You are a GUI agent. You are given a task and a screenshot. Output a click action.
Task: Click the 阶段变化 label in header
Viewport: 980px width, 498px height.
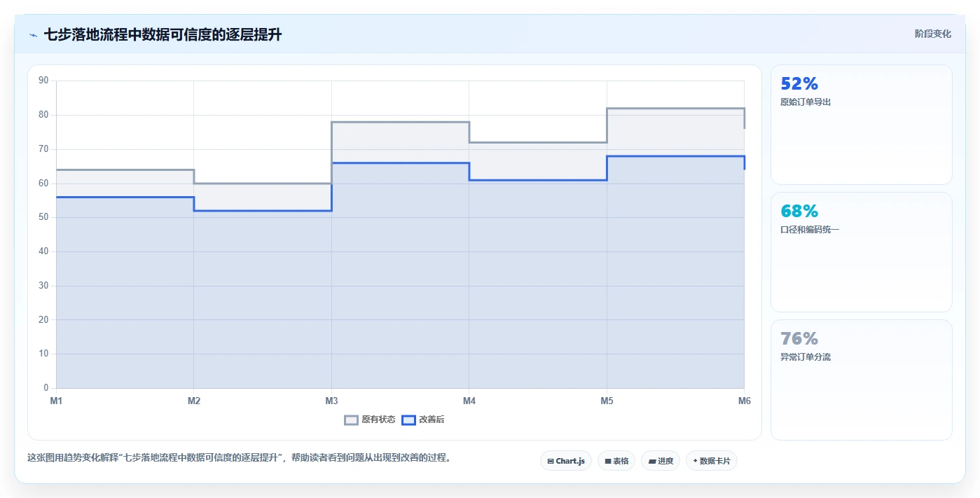933,34
